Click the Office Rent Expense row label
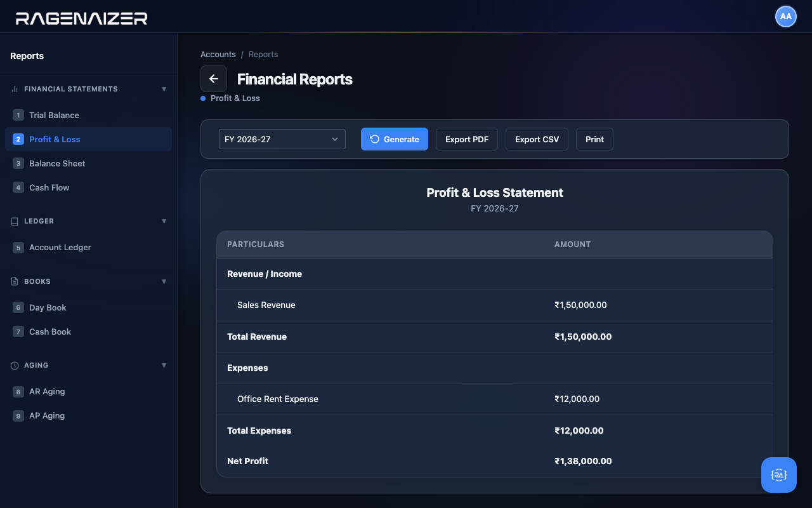This screenshot has height=508, width=812. pos(278,399)
